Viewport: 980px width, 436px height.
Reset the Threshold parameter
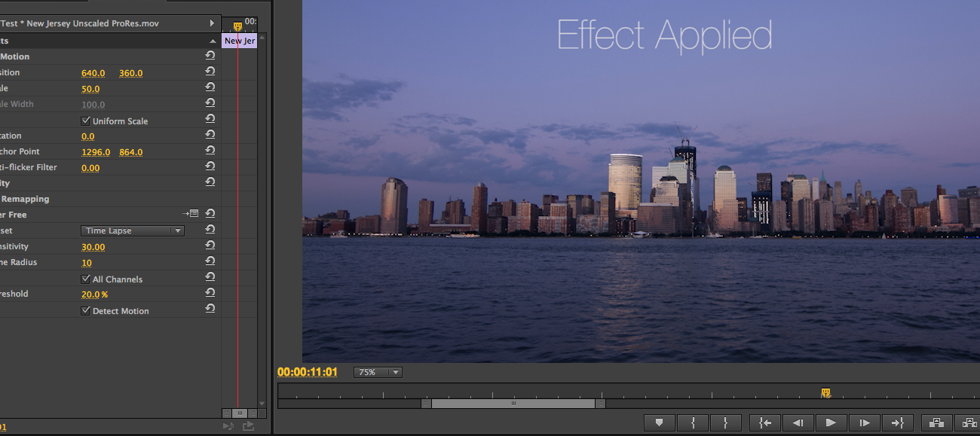point(210,293)
